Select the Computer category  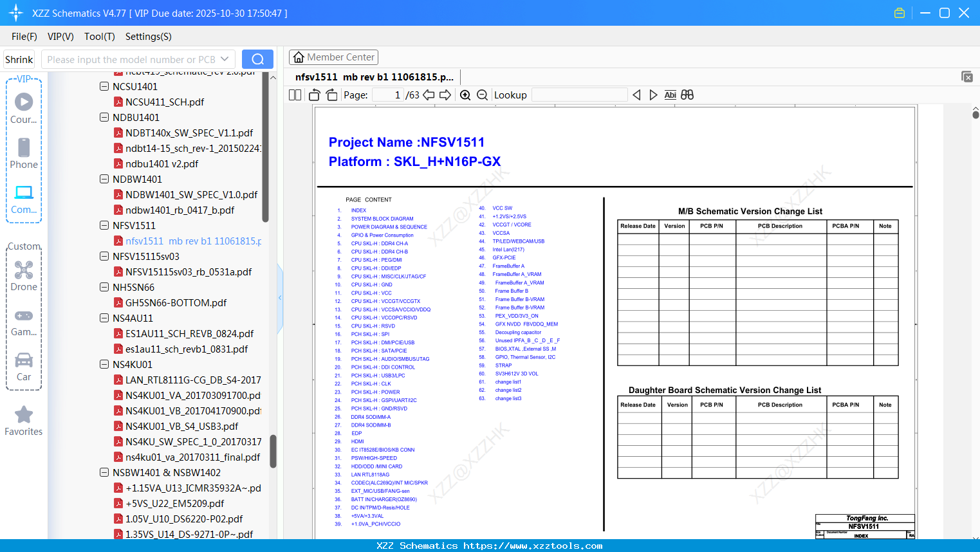click(24, 199)
